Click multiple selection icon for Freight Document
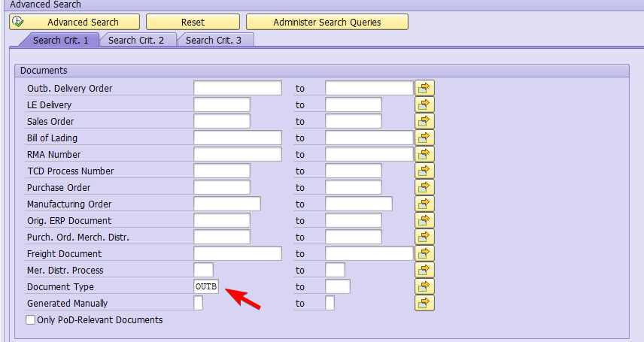The image size is (644, 342). [x=425, y=253]
